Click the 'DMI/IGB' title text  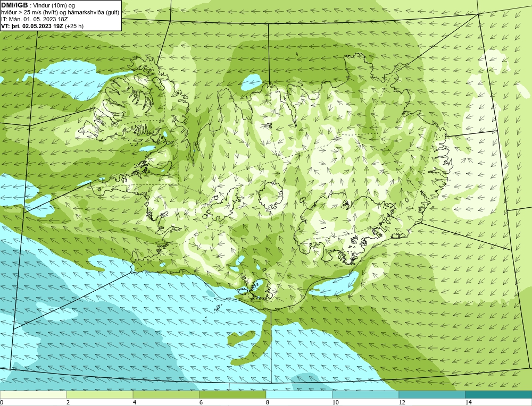click(x=14, y=5)
